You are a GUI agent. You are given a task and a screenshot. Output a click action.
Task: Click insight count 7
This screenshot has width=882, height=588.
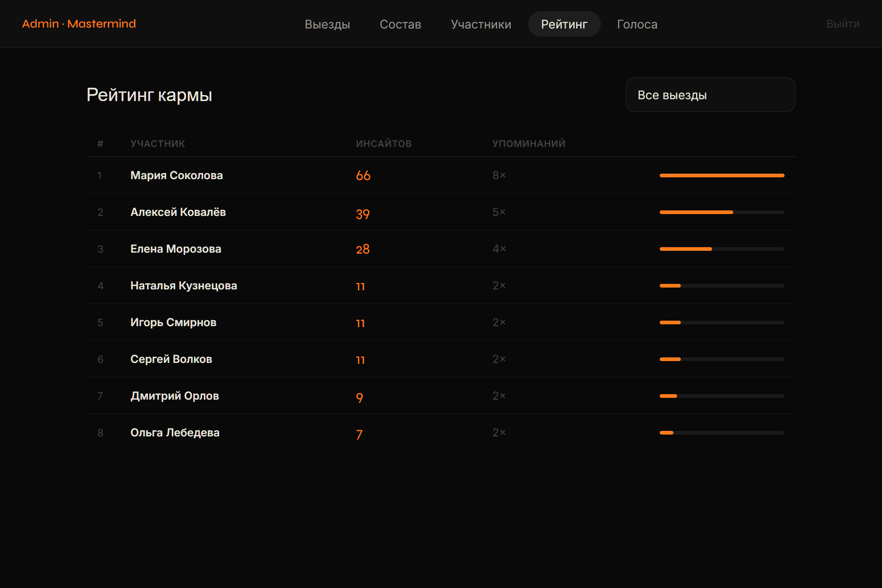359,435
